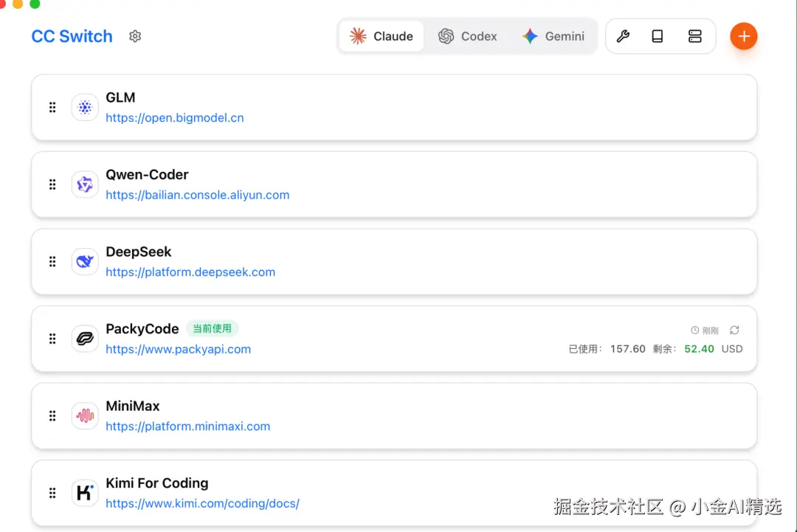
Task: Click the CC Switch title
Action: click(x=72, y=37)
